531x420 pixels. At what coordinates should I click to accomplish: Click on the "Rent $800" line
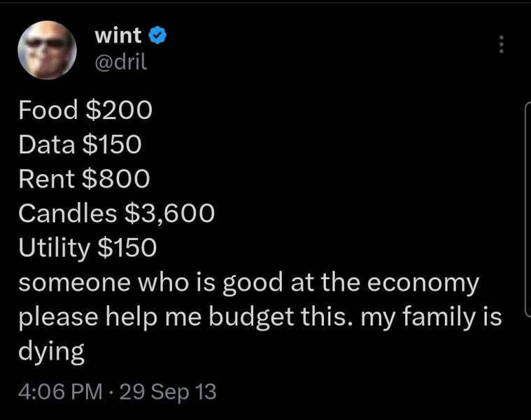point(84,179)
